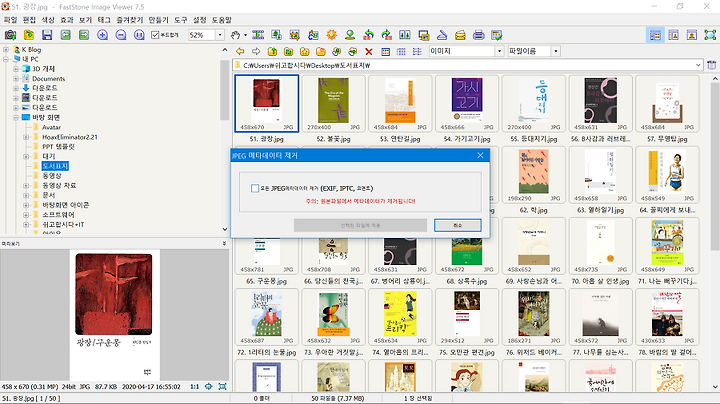Open the 도움말 menu
This screenshot has width=720, height=404.
coord(221,20)
